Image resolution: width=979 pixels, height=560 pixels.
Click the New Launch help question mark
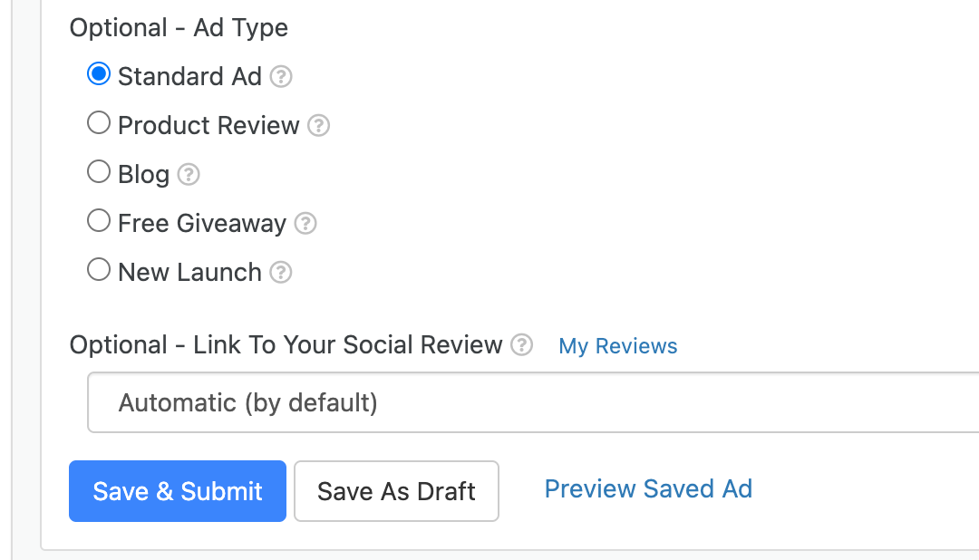click(x=282, y=272)
